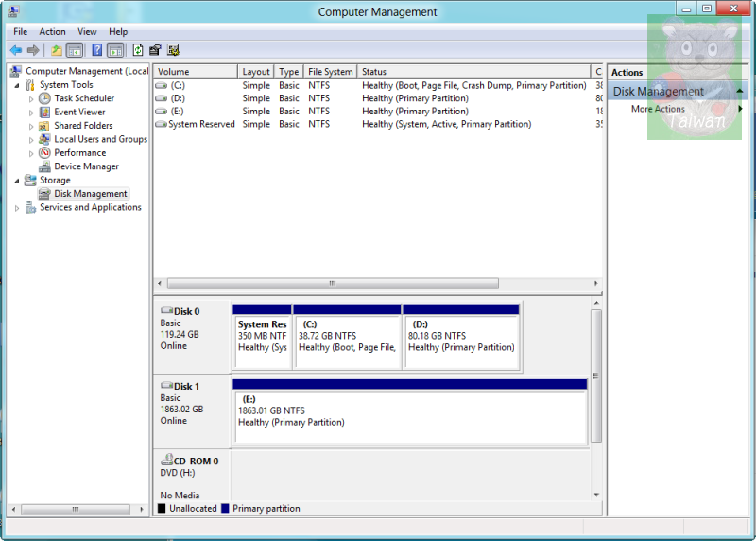
Task: Click the Task Scheduler clock icon
Action: (x=44, y=98)
